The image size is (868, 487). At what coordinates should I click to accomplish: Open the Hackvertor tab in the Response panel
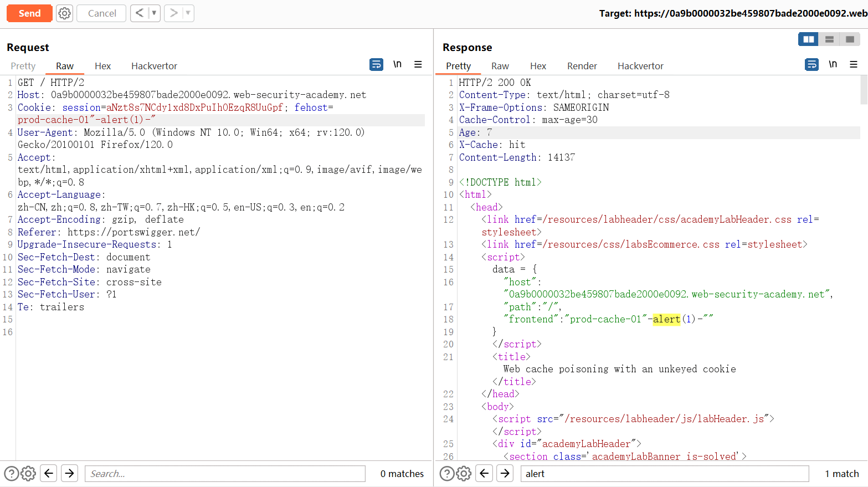click(640, 66)
